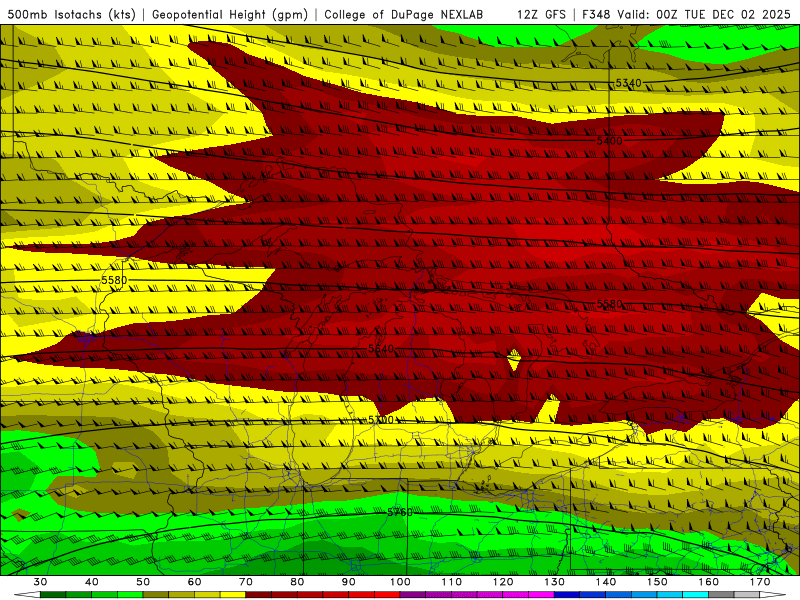The width and height of the screenshot is (800, 600).
Task: Click the 5580 contour label near the left edge
Action: [x=114, y=280]
